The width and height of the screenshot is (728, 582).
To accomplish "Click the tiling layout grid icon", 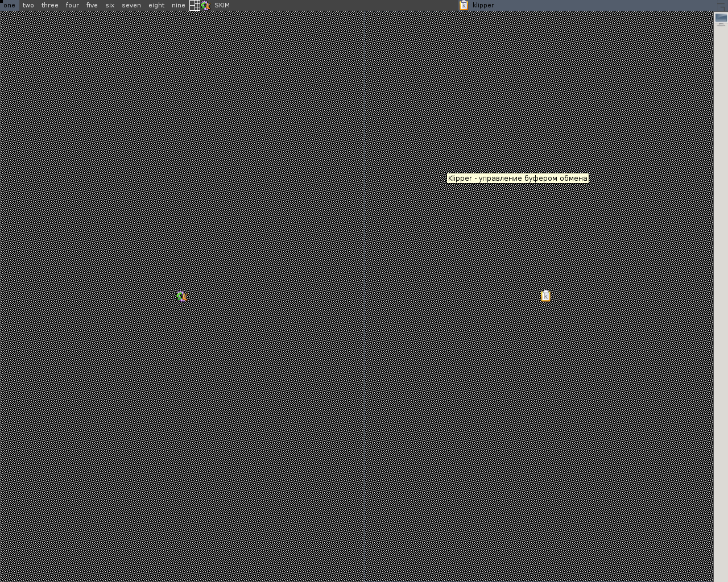I will (195, 5).
